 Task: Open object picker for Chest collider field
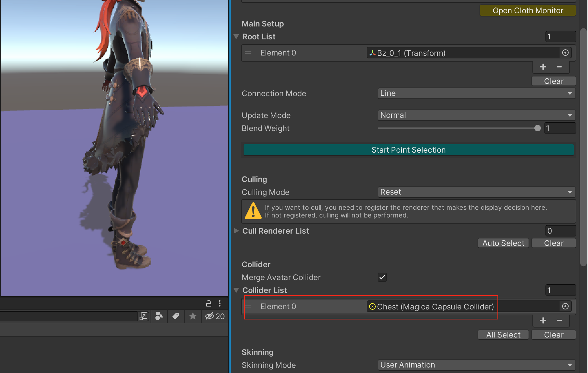[x=565, y=307]
